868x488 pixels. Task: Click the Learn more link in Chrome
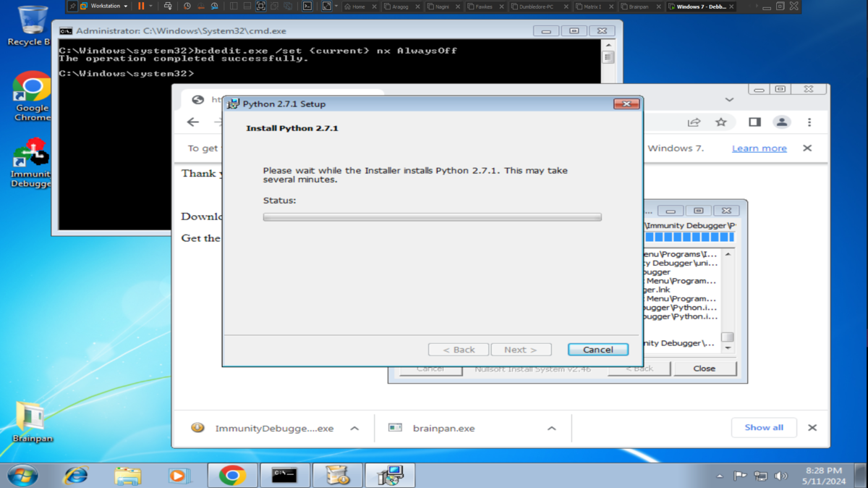coord(759,148)
